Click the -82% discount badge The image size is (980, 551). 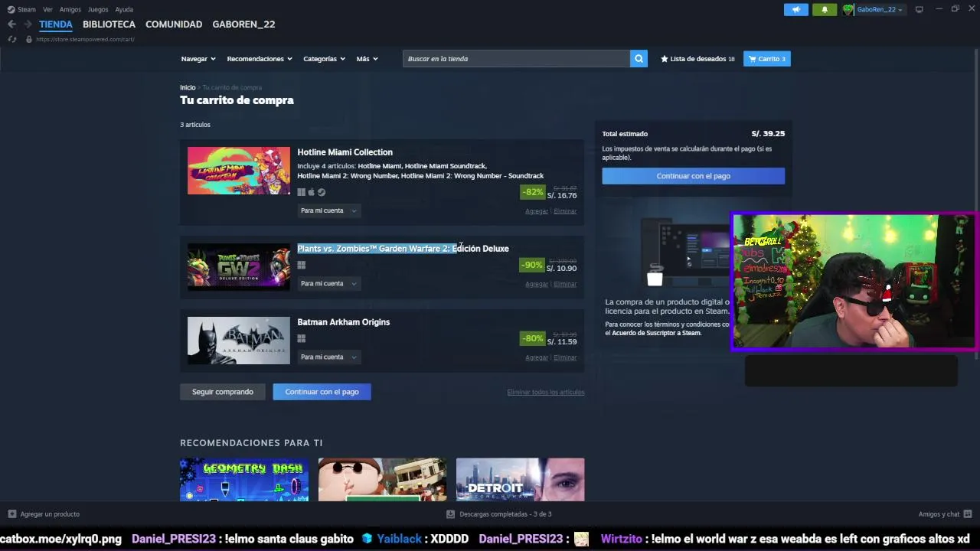[x=532, y=192]
